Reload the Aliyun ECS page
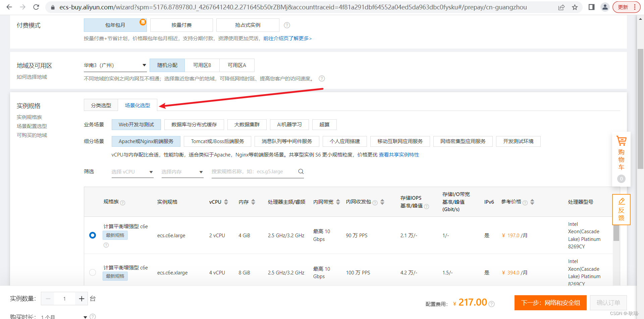Viewport: 644px width, 319px height. tap(36, 7)
